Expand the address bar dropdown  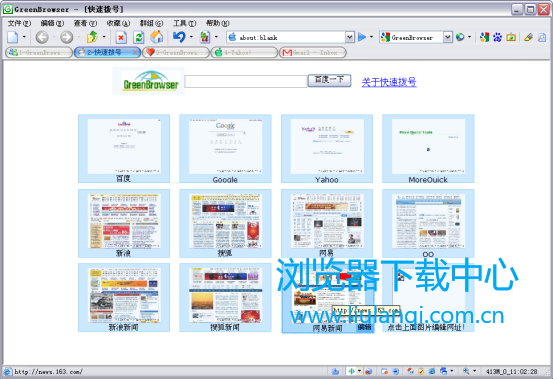click(349, 37)
